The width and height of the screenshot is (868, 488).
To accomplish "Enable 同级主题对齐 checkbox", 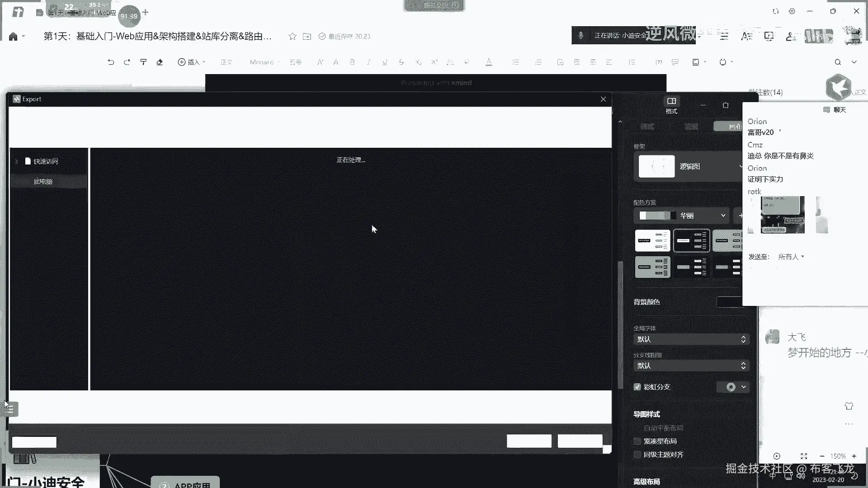I will point(637,455).
